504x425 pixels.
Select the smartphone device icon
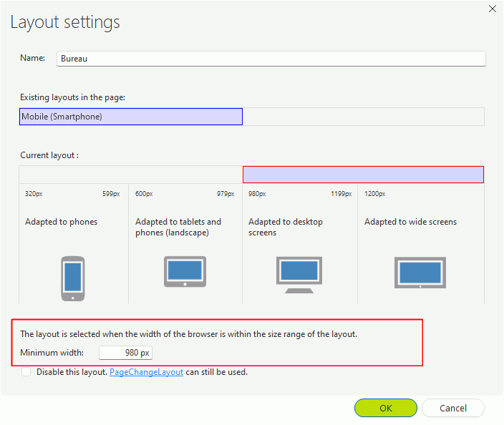[73, 278]
